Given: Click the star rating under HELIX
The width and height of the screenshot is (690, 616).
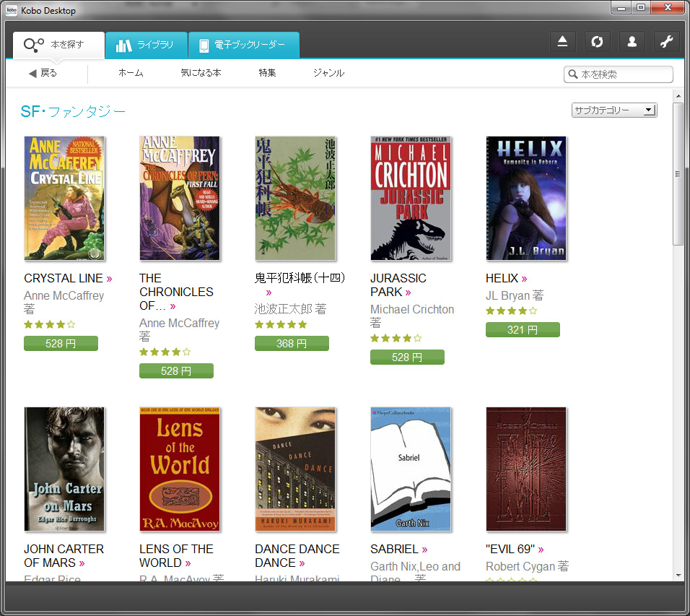Looking at the screenshot, I should [511, 311].
